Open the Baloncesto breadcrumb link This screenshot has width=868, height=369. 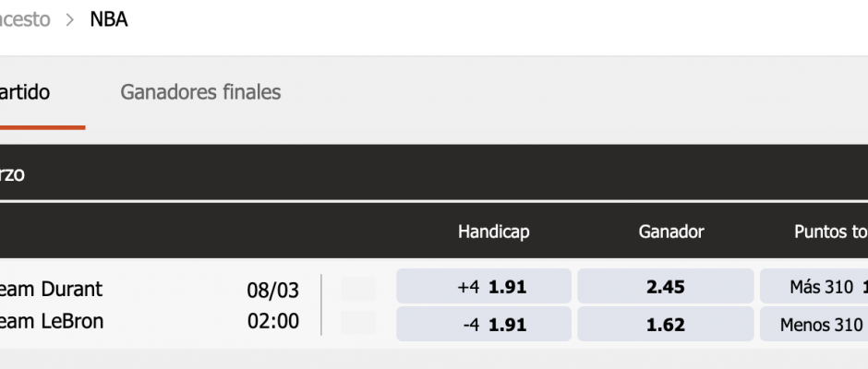coord(25,19)
